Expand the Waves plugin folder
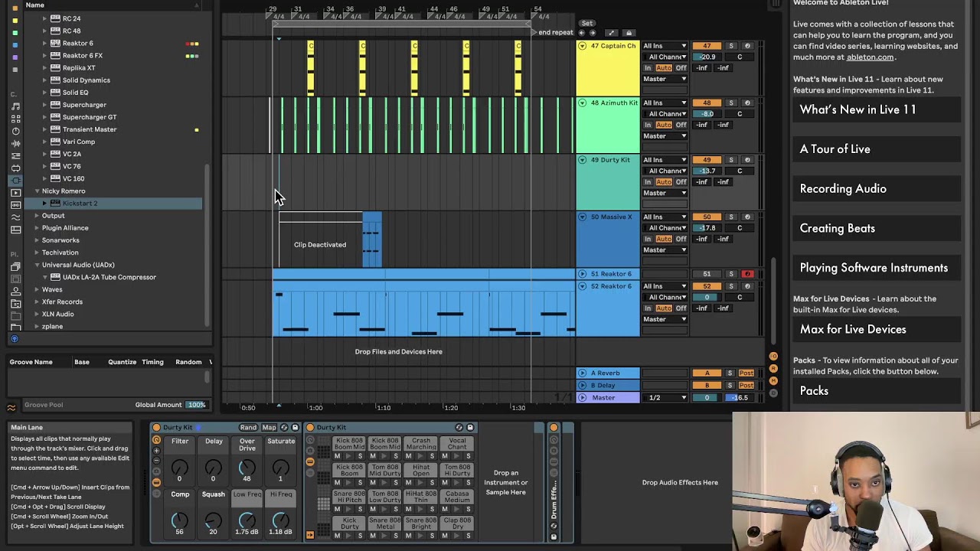The width and height of the screenshot is (980, 551). pyautogui.click(x=37, y=289)
